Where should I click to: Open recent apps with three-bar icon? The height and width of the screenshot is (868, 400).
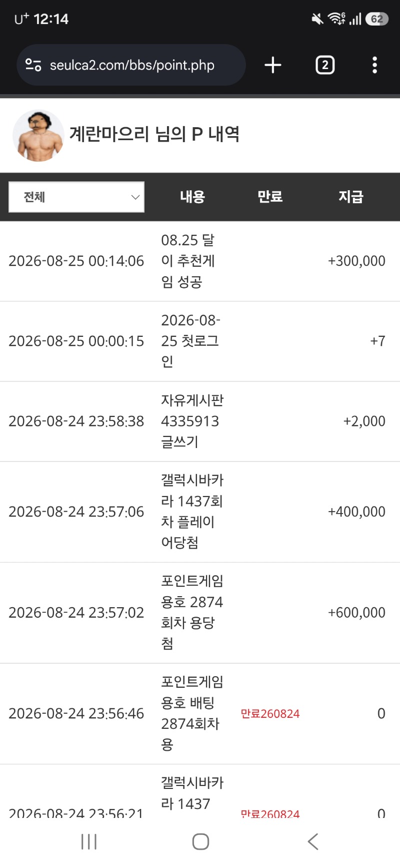[89, 841]
